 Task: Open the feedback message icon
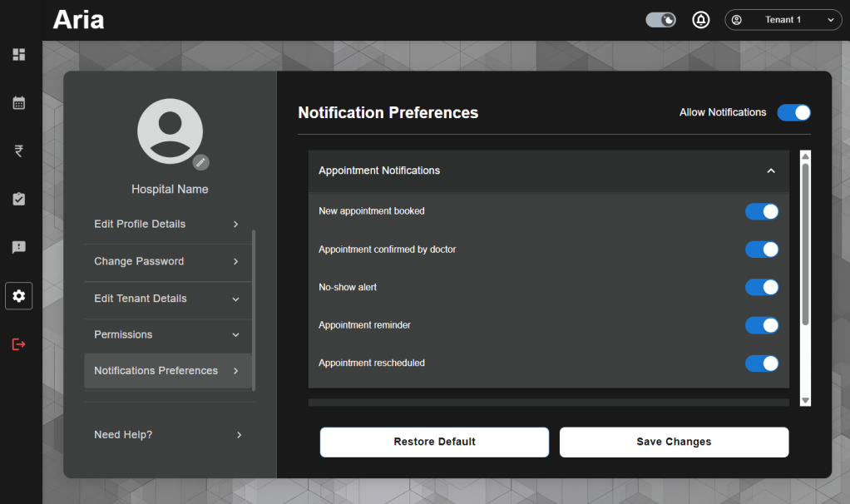pos(18,248)
